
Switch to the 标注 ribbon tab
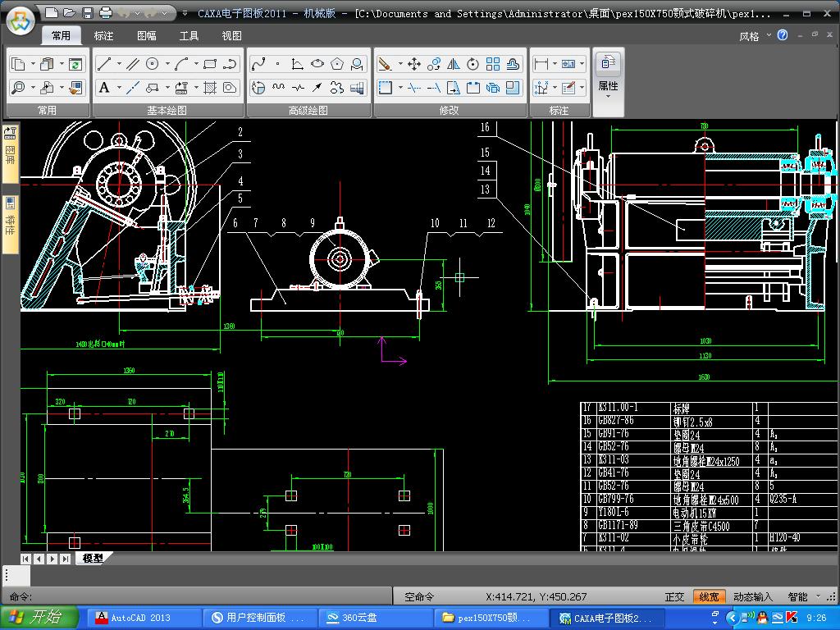[x=103, y=36]
